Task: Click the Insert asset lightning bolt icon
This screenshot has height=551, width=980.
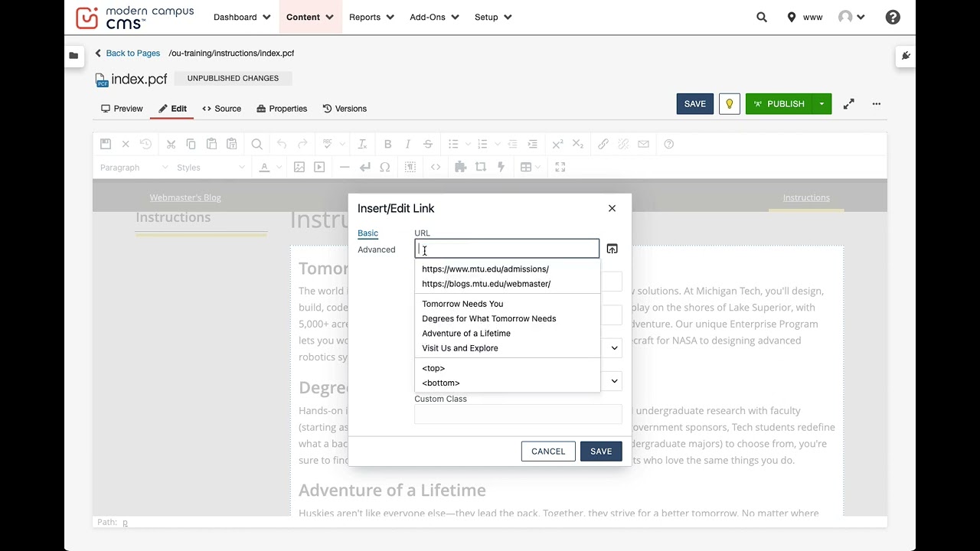Action: [501, 167]
